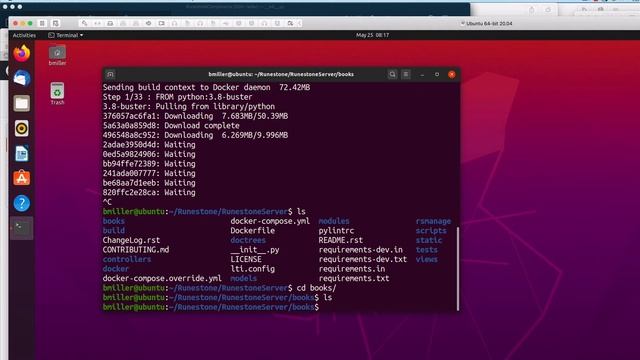Open Firefox from the Ubuntu dock

(x=22, y=53)
